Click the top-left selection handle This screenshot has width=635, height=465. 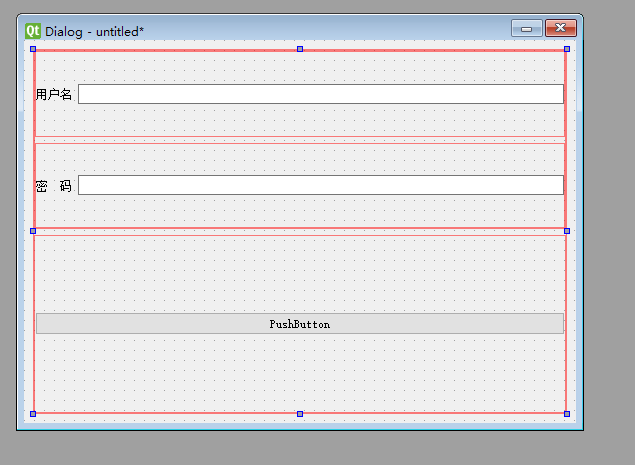[x=33, y=49]
